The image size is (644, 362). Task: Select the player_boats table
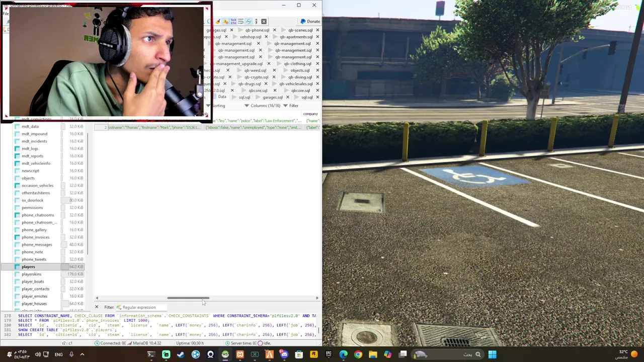33,282
